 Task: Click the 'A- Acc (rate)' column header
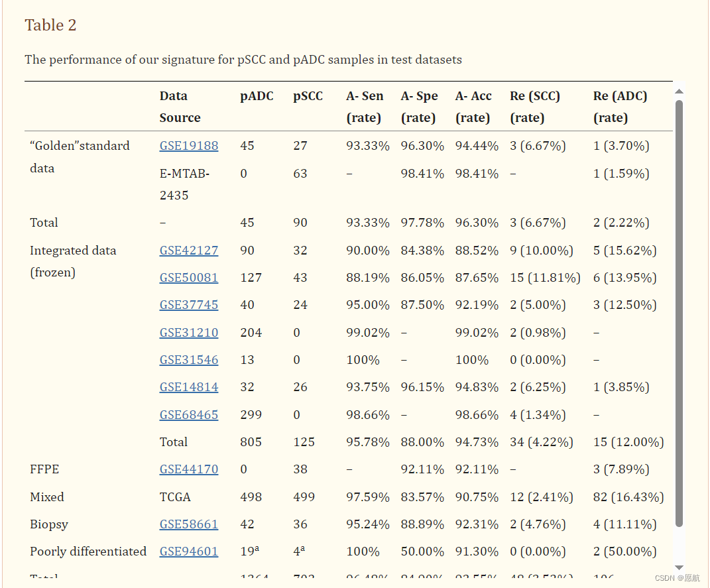[473, 107]
